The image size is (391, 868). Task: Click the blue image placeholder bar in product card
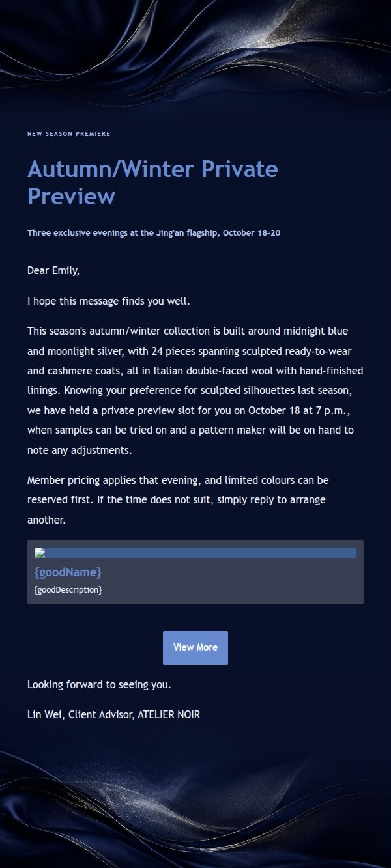[195, 553]
